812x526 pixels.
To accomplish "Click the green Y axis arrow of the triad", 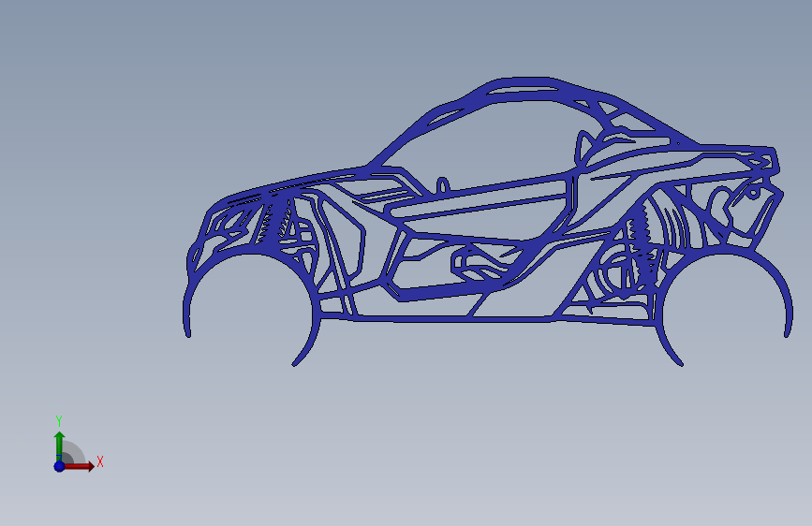I will (59, 446).
